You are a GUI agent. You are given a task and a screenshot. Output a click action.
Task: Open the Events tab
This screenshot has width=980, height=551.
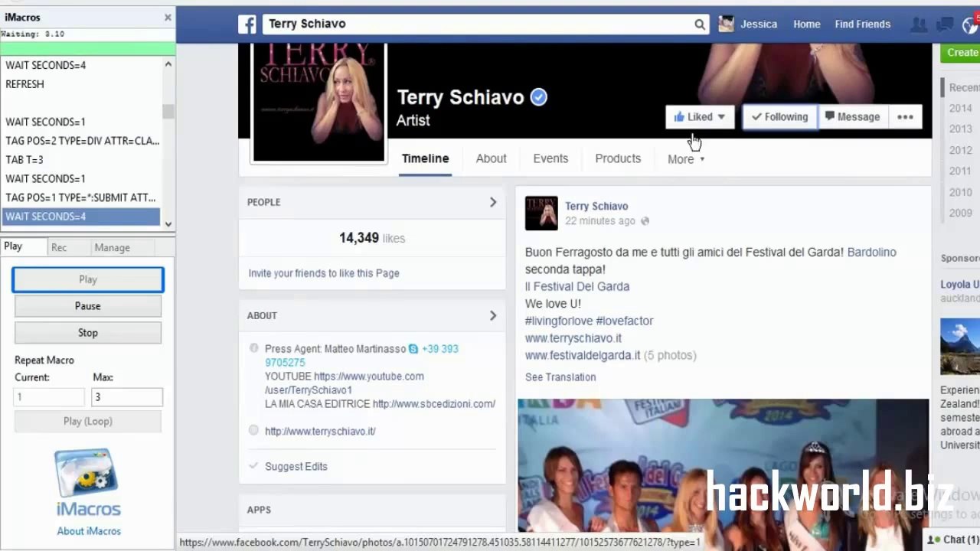[550, 158]
